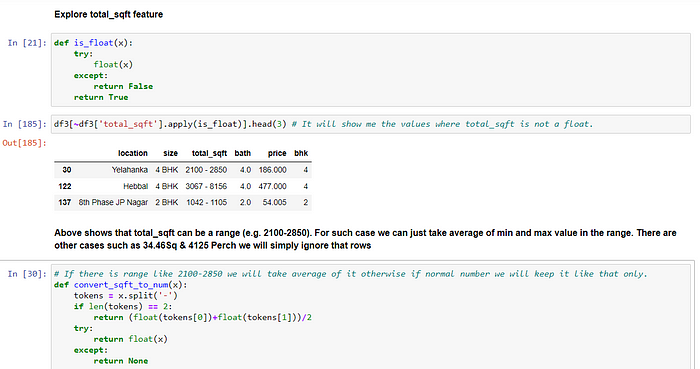Click the 'total_sqft' column header

[x=209, y=153]
